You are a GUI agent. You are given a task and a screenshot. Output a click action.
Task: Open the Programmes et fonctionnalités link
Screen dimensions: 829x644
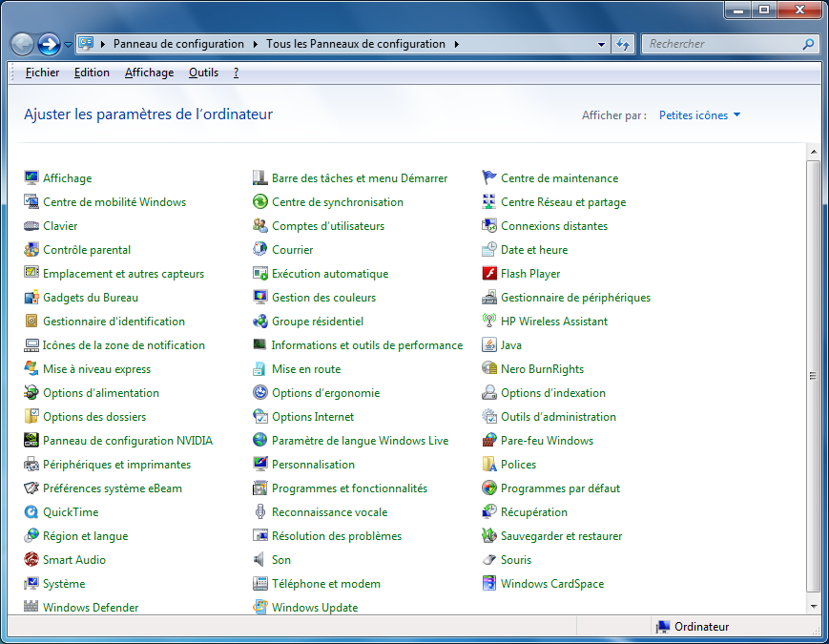pyautogui.click(x=349, y=488)
